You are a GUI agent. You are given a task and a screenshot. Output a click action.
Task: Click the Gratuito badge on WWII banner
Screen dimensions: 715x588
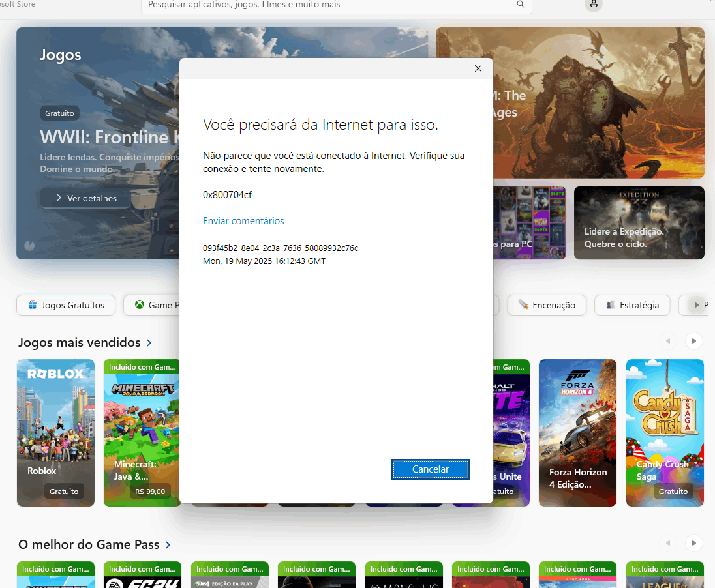59,113
